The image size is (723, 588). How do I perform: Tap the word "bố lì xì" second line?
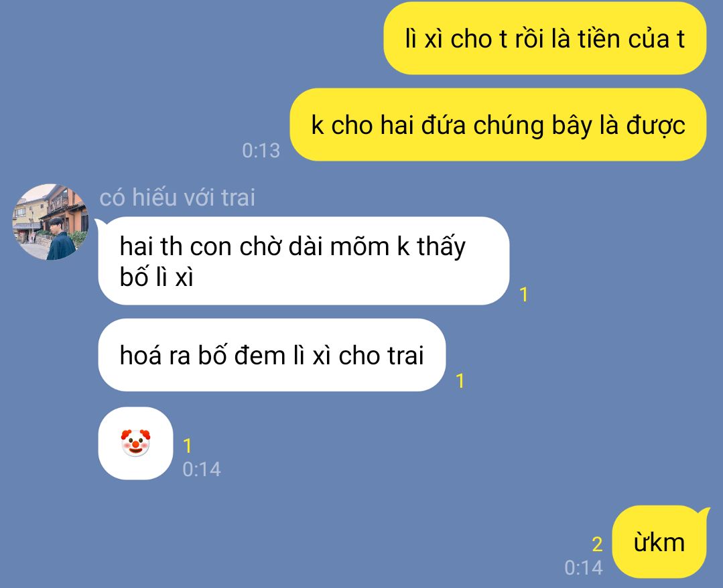[x=156, y=277]
